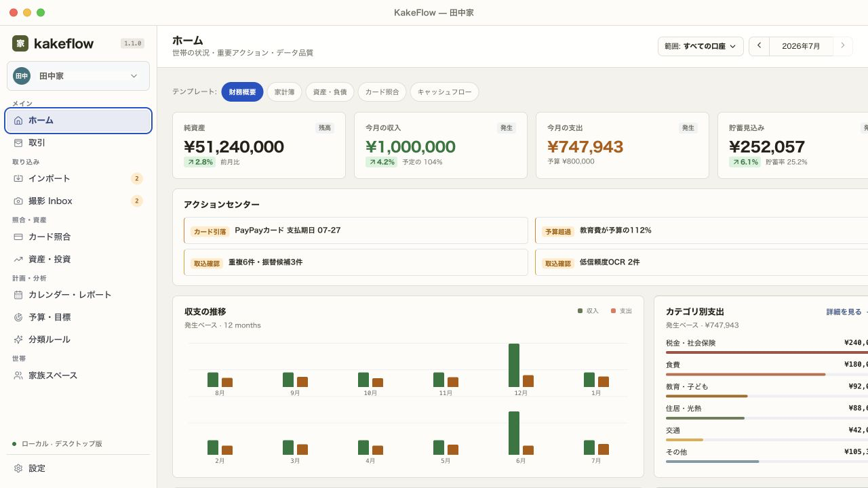Open the 教育費が予算の112% action item
The width and height of the screenshot is (868, 488).
pos(701,230)
